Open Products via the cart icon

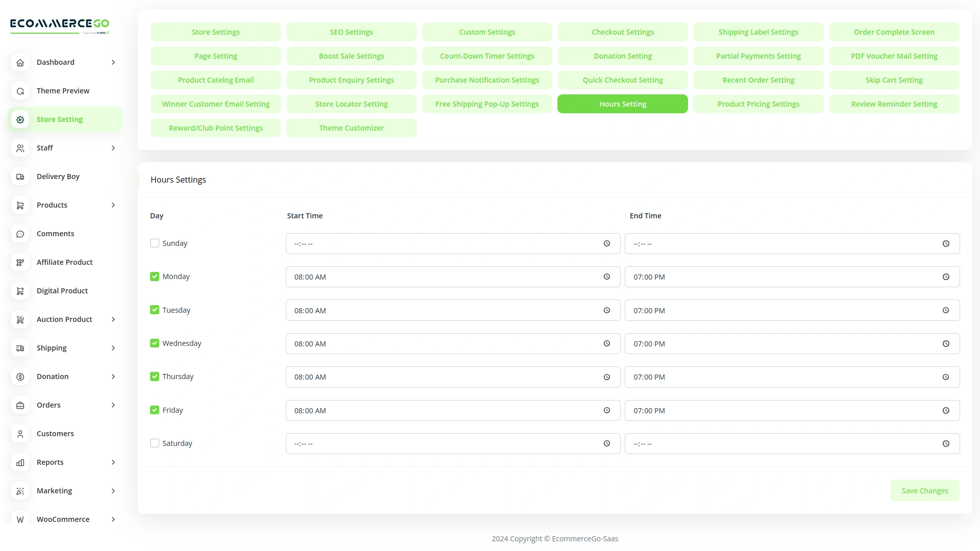click(x=20, y=205)
